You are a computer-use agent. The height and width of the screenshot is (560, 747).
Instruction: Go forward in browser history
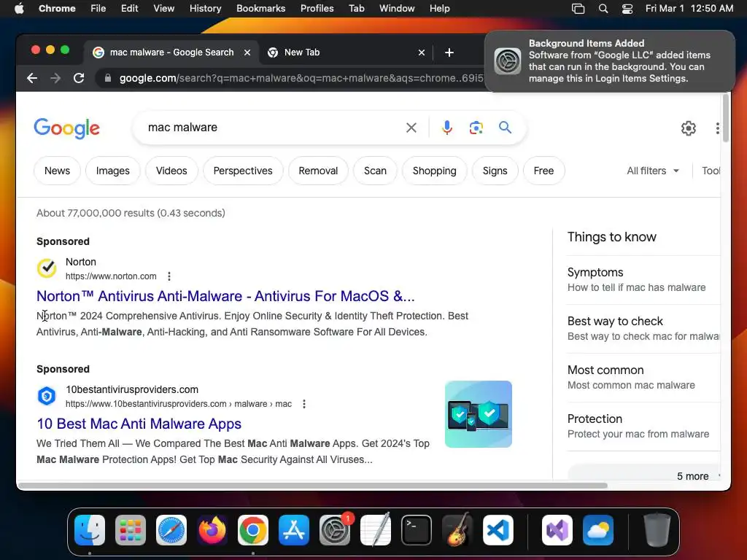55,78
